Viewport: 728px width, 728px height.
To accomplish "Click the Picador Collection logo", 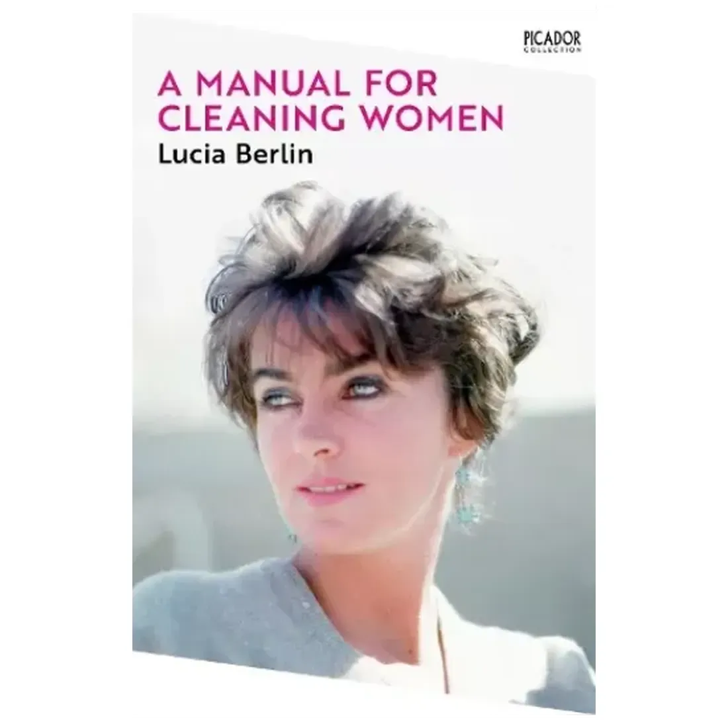I will (552, 42).
